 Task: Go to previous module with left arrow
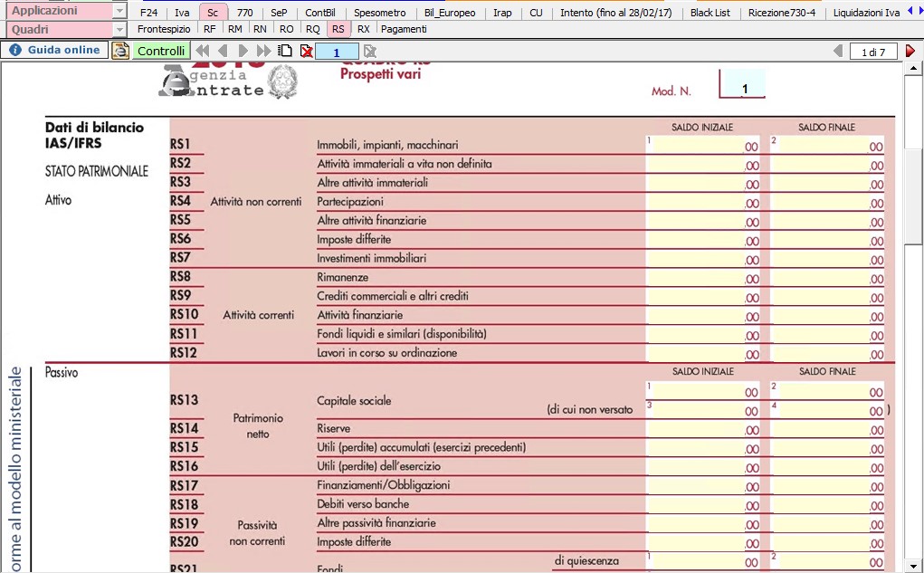pos(223,52)
